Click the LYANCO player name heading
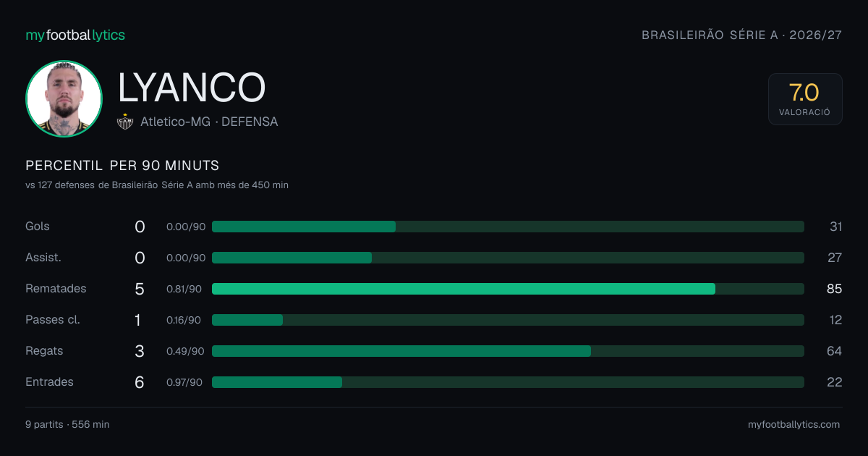Screen dimensions: 868x456 [x=192, y=87]
